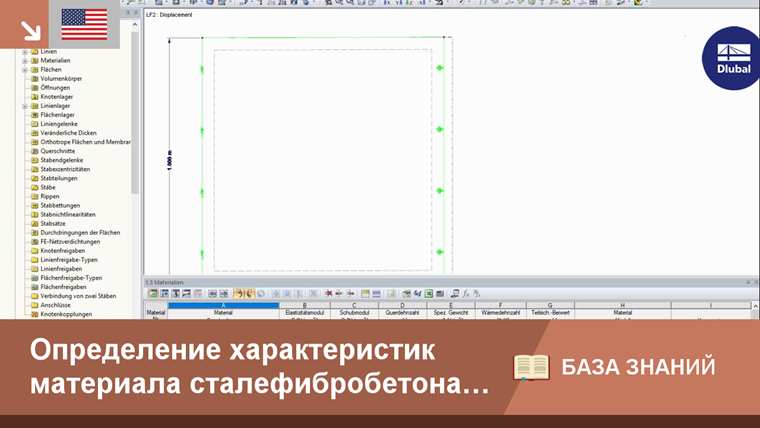Viewport: 760px width, 428px height.
Task: Close the 1.3 Materialien table panel
Action: tap(756, 282)
